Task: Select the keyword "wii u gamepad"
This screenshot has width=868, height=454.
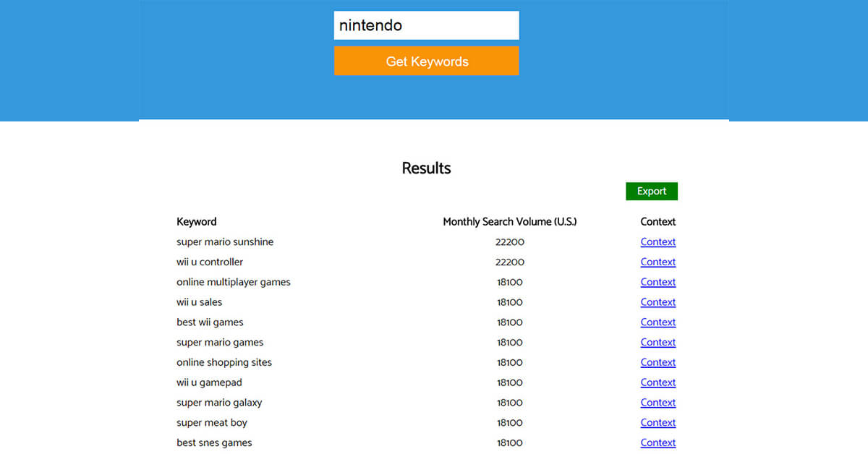Action: click(209, 382)
